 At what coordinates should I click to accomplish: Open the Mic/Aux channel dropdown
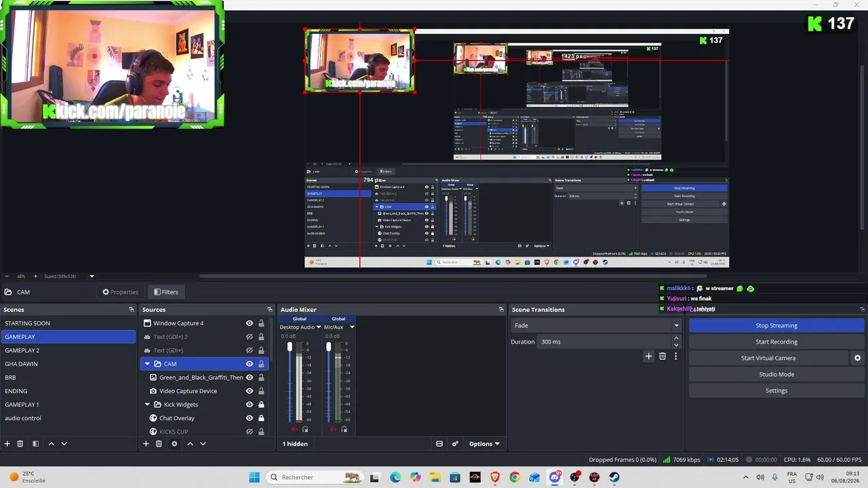point(351,327)
